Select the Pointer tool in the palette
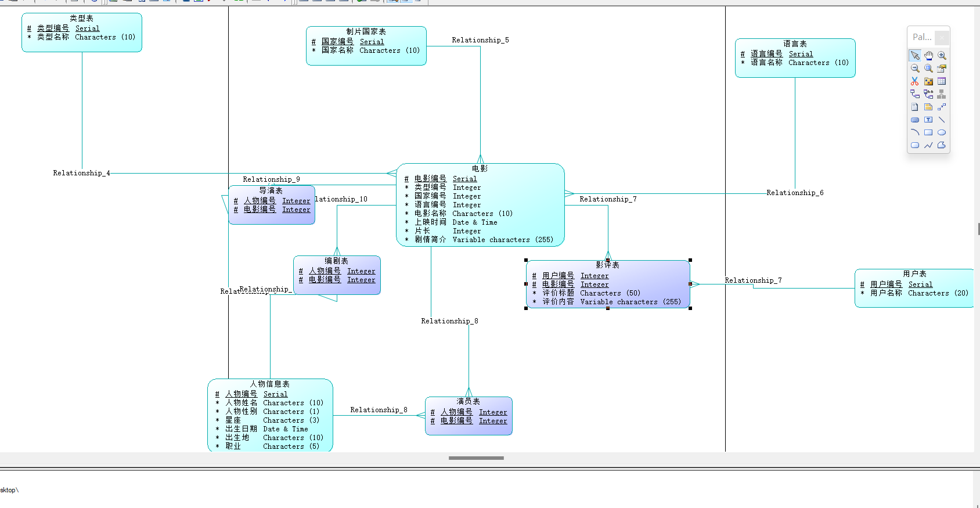The image size is (980, 508). 915,56
